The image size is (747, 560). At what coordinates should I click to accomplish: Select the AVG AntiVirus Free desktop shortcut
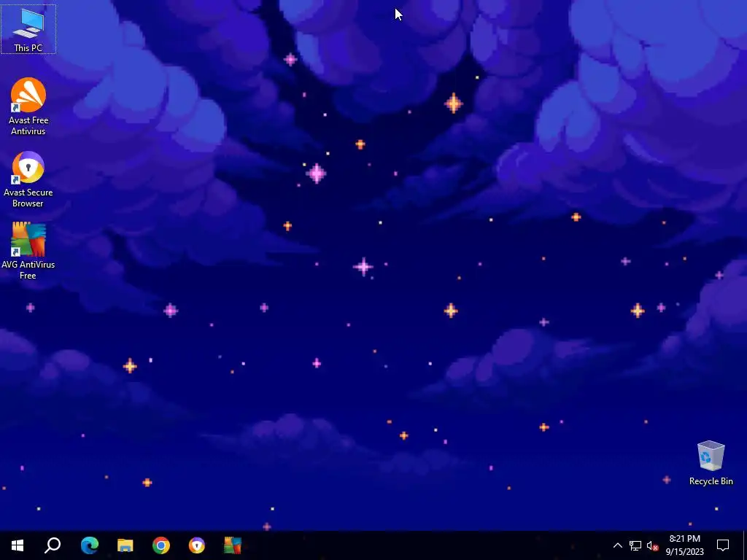(x=28, y=251)
